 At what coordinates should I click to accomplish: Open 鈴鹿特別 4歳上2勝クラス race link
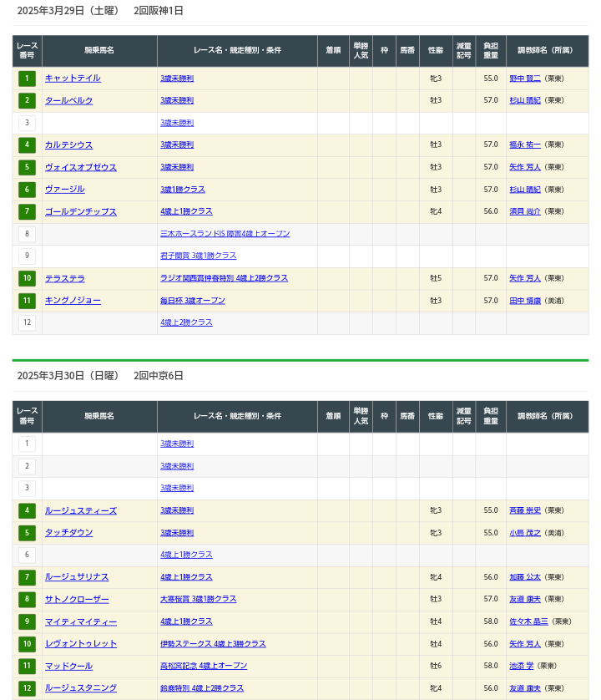[x=202, y=688]
